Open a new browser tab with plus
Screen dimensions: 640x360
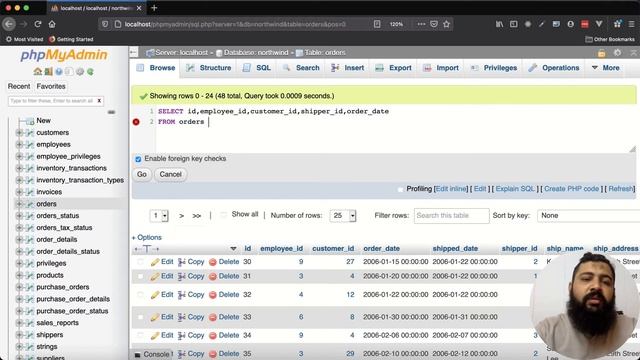[x=154, y=8]
